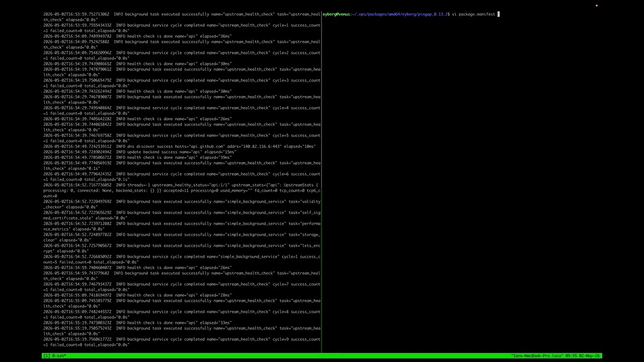Click elapsed="15ms" on update backend line

[220, 152]
